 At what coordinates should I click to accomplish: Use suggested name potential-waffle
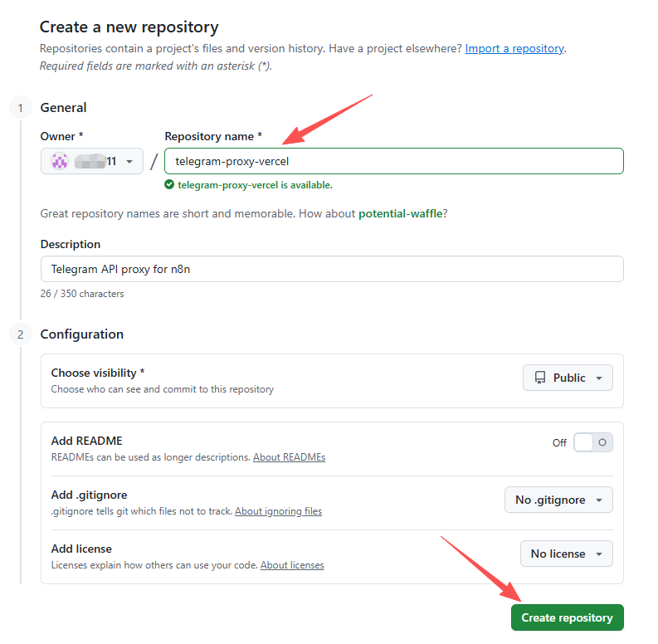coord(400,213)
